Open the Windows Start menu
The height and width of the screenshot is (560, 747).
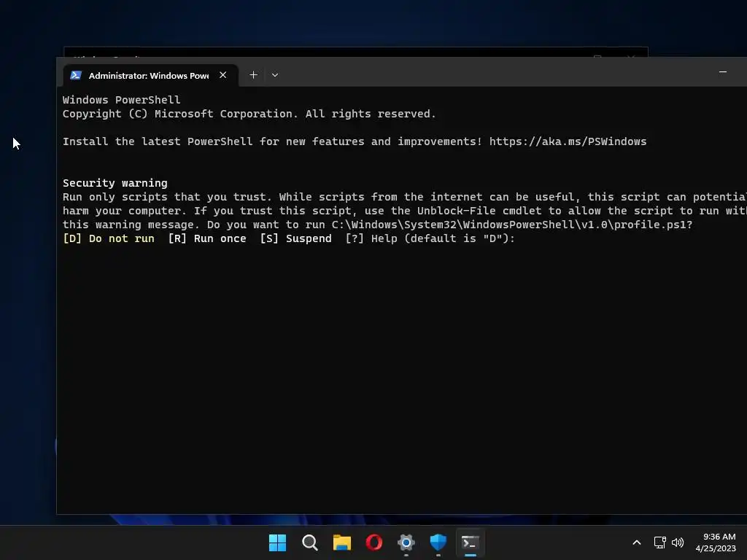point(277,542)
